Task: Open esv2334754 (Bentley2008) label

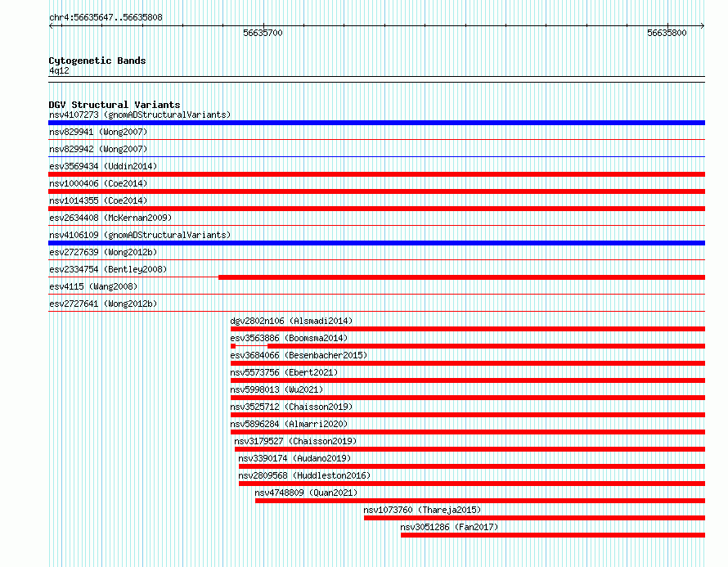Action: click(x=108, y=269)
